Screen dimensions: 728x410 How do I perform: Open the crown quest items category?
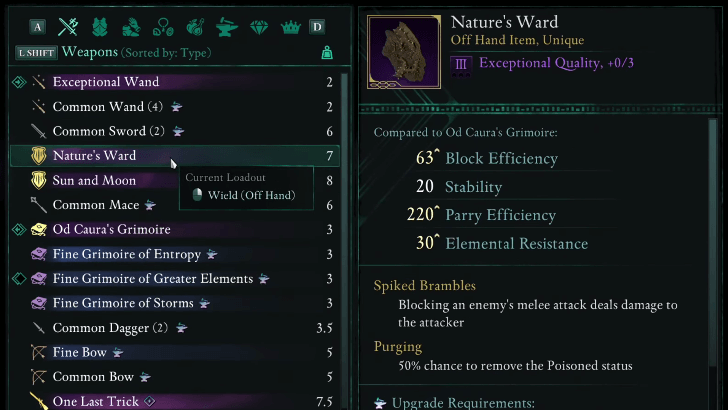click(x=290, y=26)
